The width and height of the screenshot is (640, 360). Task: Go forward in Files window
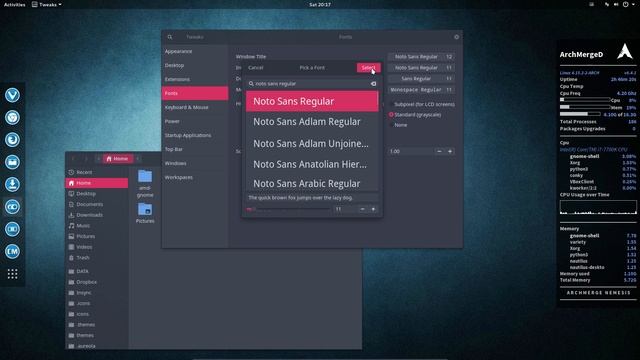pyautogui.click(x=86, y=159)
